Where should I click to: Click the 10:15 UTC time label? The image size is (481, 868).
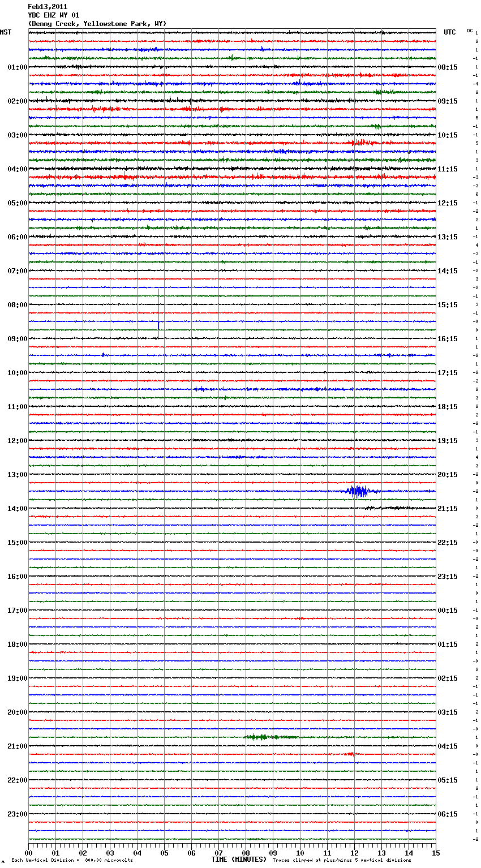[448, 135]
